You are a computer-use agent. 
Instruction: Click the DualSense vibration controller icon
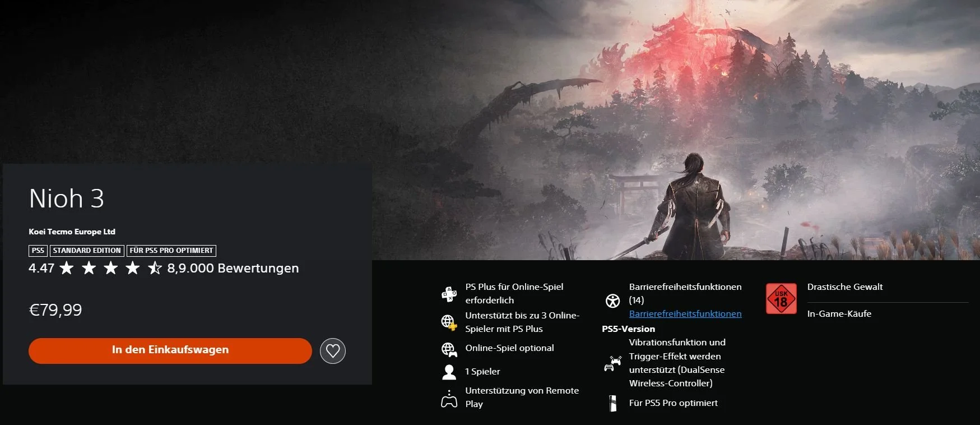[x=612, y=364]
